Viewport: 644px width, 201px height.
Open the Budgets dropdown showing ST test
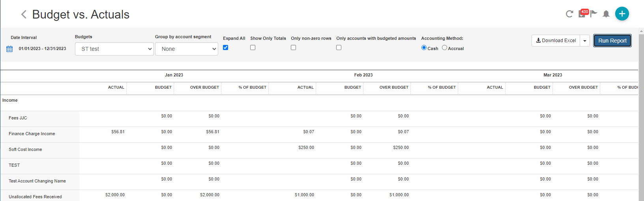coord(114,49)
